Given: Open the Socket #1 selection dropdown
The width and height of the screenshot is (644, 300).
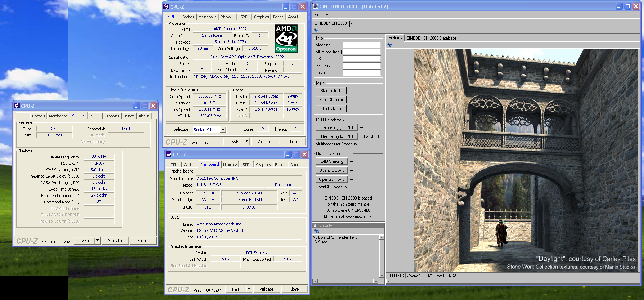Looking at the screenshot, I should tap(223, 130).
